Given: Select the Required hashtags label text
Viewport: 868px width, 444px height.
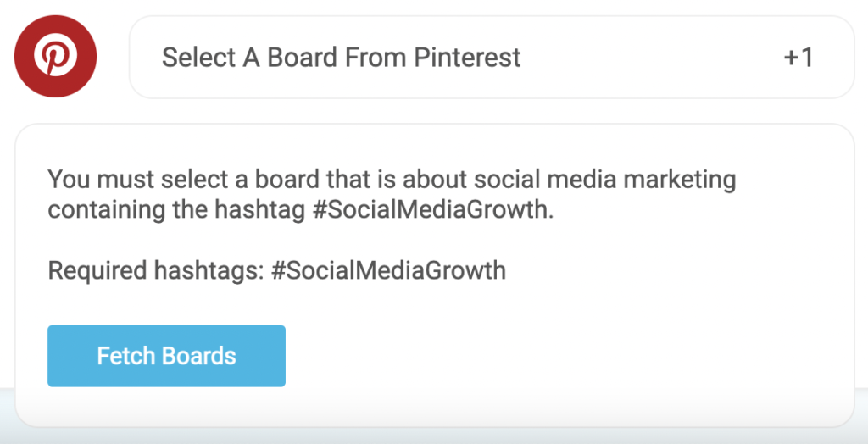Looking at the screenshot, I should 156,270.
